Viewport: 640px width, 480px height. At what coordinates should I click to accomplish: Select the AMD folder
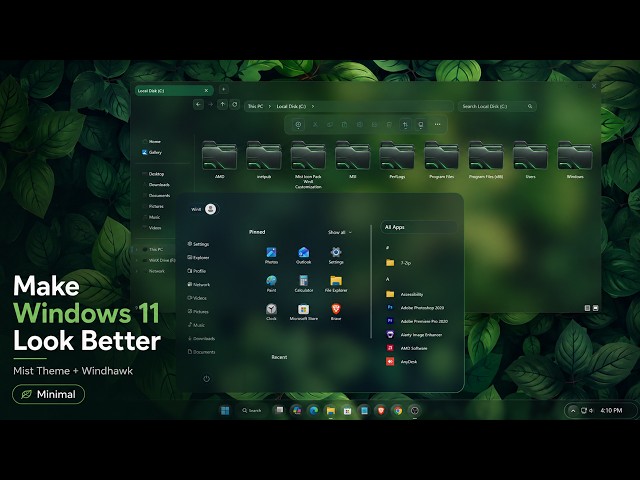tap(219, 160)
